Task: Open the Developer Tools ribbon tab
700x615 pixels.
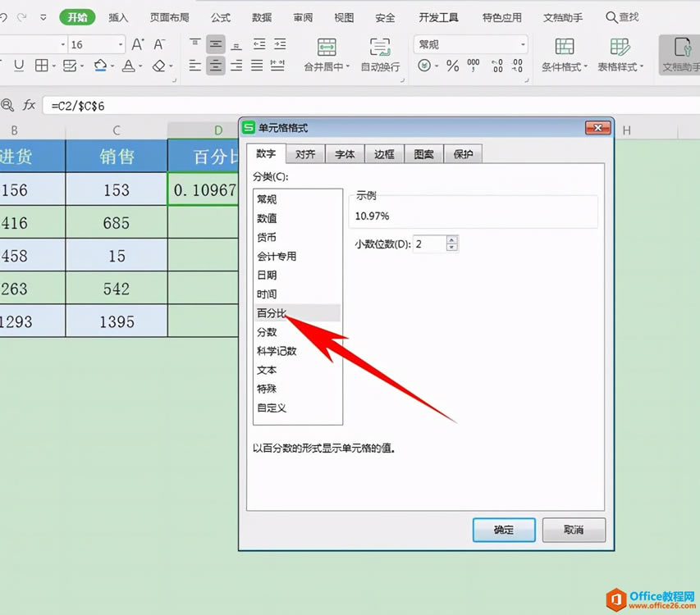Action: tap(438, 17)
